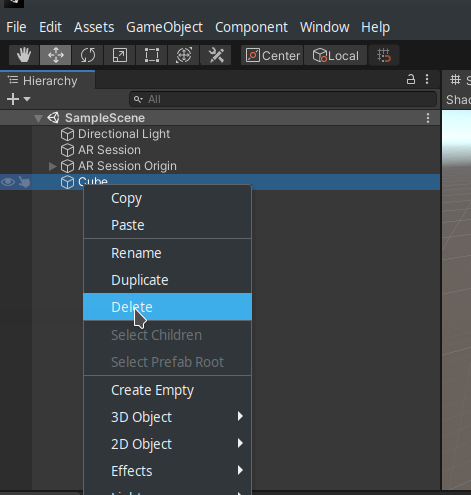The image size is (471, 495).
Task: Open the Effects submenu
Action: pos(167,471)
